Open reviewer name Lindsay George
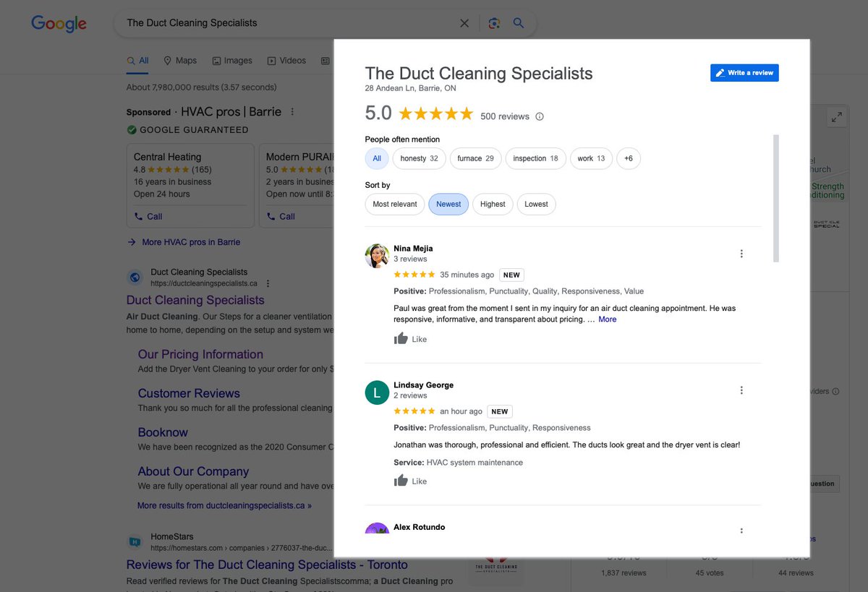868x592 pixels. (424, 385)
